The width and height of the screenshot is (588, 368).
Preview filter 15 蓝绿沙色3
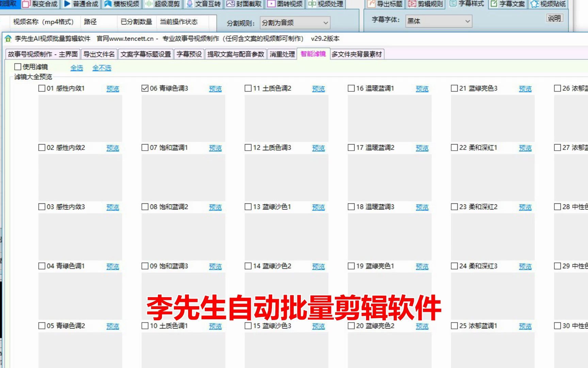(x=318, y=326)
